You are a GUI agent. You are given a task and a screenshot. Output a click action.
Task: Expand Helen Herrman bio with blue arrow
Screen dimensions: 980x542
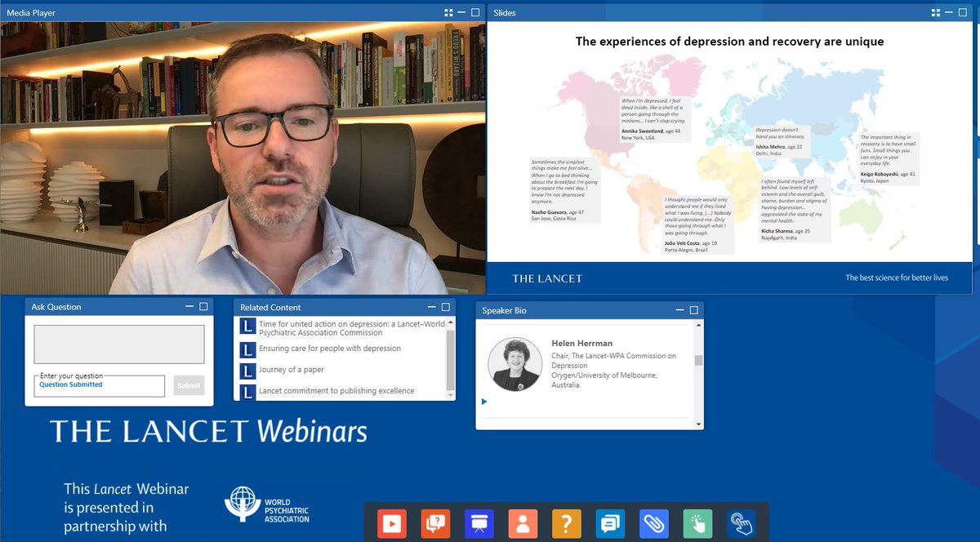pyautogui.click(x=484, y=402)
